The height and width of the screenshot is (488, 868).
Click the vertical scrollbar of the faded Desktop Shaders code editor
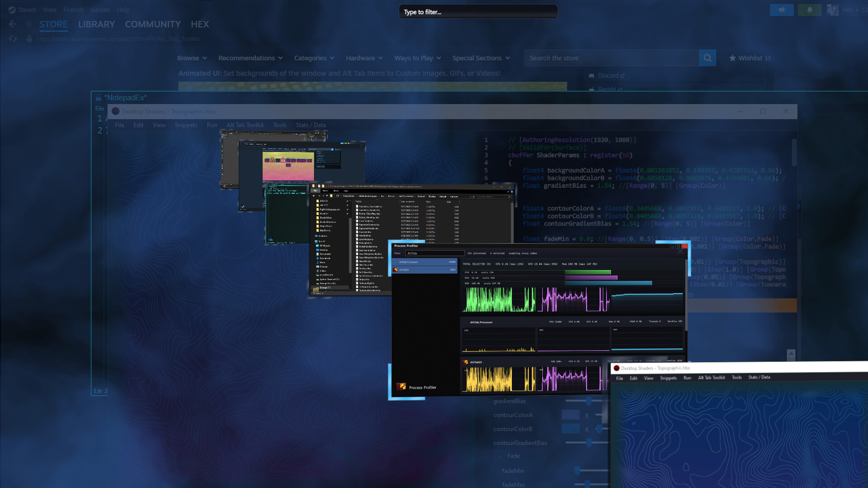(794, 153)
